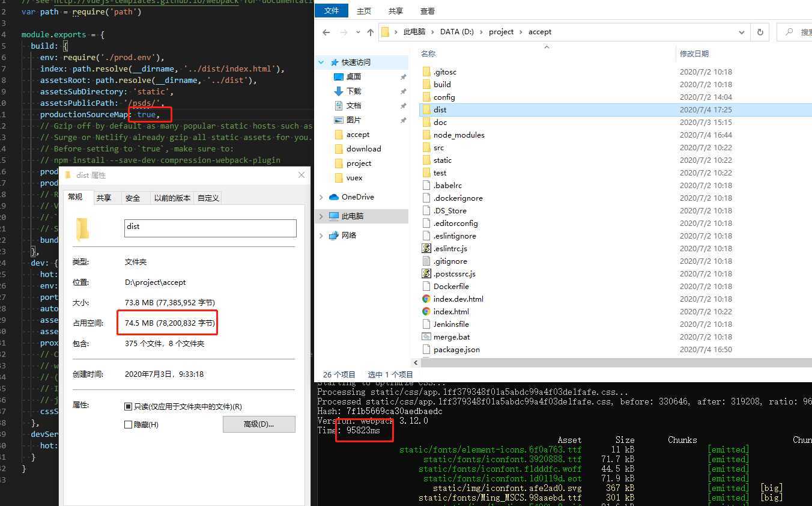Expand the OneDrive tree node
The image size is (812, 506).
[321, 197]
